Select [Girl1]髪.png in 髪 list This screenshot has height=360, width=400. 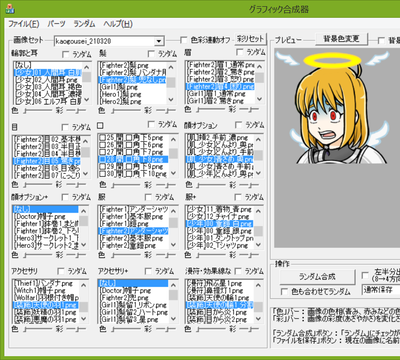pos(132,87)
